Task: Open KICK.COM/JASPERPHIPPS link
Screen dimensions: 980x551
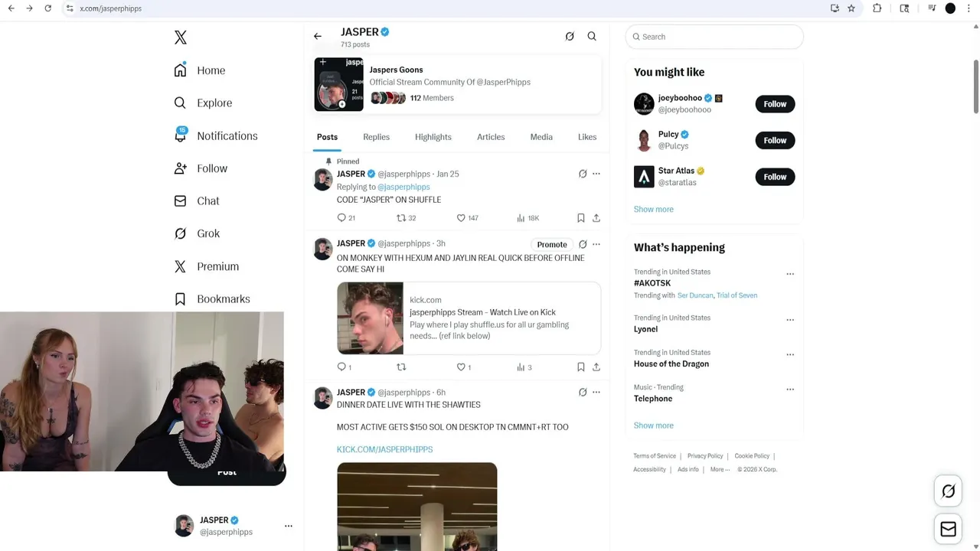Action: click(384, 449)
